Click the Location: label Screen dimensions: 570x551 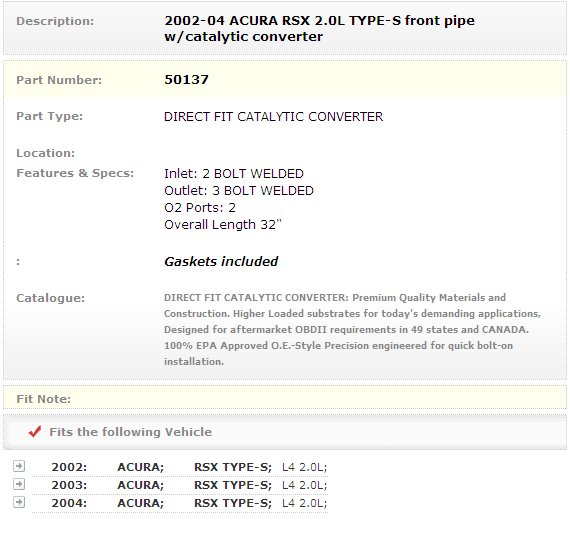coord(45,153)
